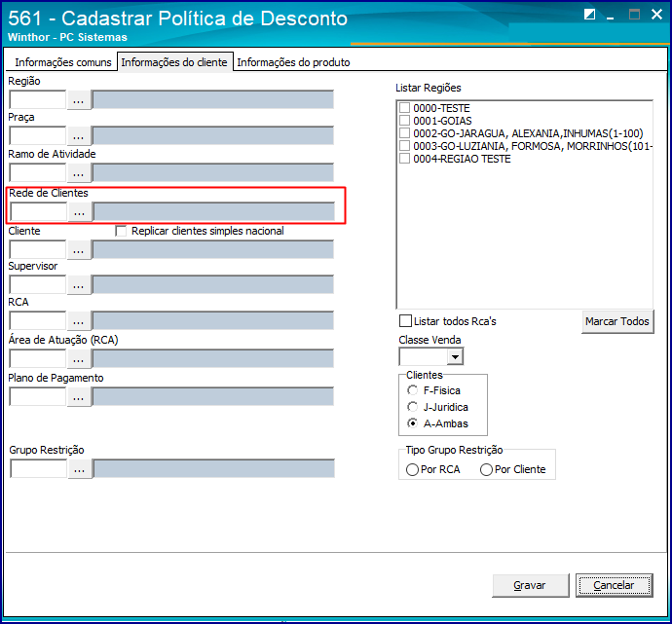Check region 0003-GO-LUZIANIA, FORMOSA, MORRINHOS
This screenshot has width=672, height=624.
(x=404, y=146)
